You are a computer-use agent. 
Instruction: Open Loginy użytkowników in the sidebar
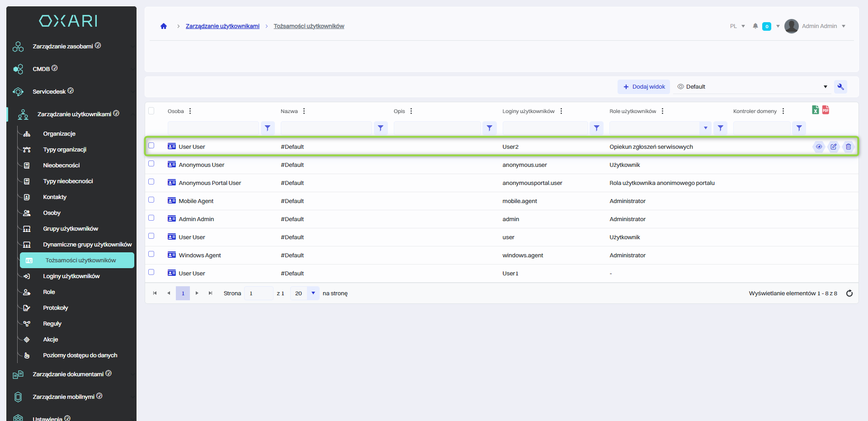pyautogui.click(x=71, y=276)
